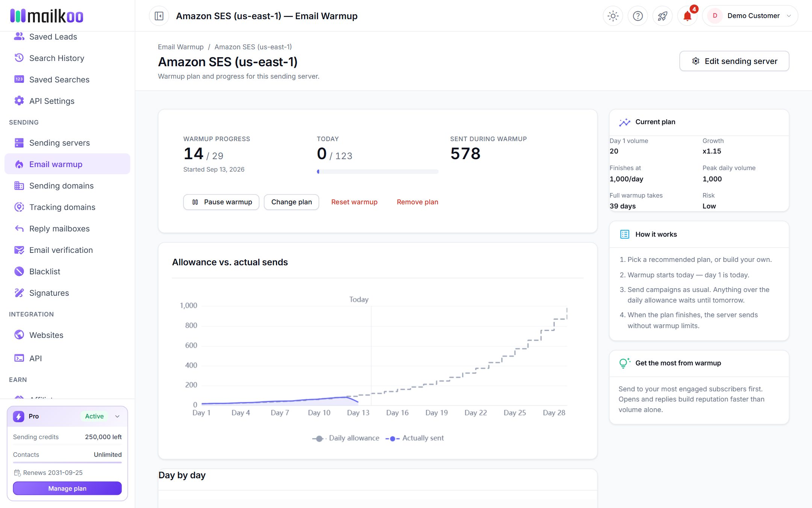Click "Renews 2031-09-25" text
The image size is (812, 508).
pyautogui.click(x=53, y=473)
